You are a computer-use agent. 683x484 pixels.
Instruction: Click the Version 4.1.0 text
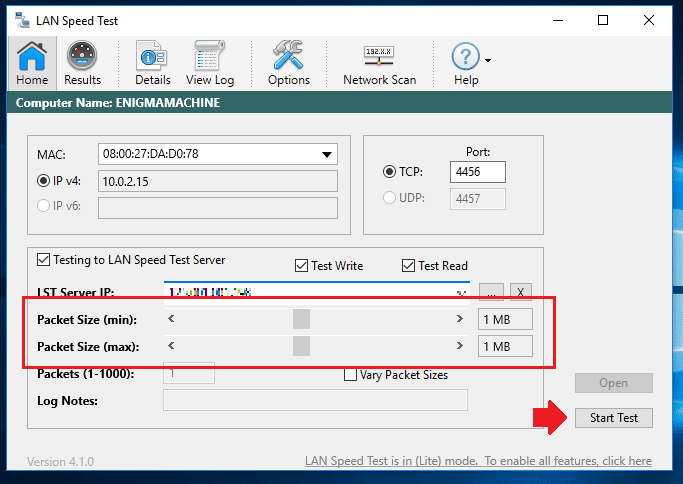[60, 461]
